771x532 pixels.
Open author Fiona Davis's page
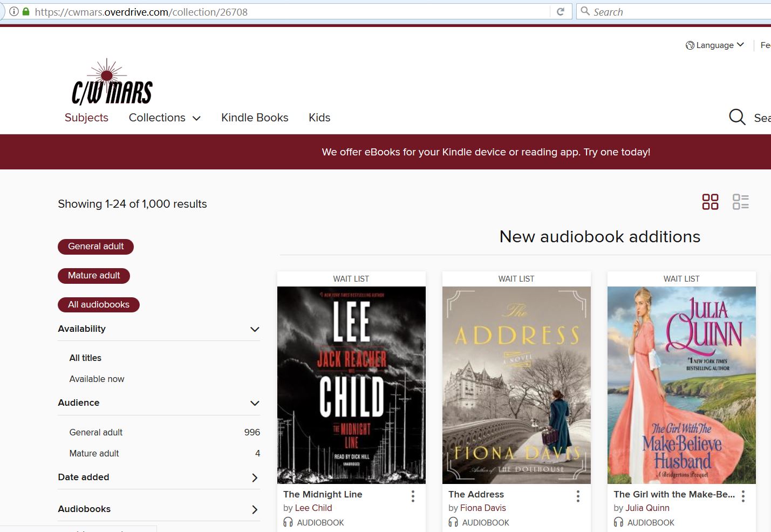click(x=483, y=508)
